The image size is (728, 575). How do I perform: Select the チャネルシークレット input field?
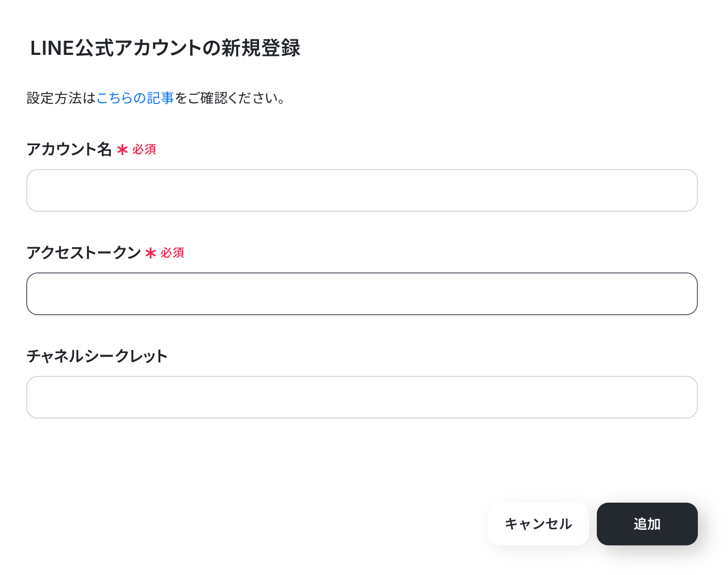[362, 397]
